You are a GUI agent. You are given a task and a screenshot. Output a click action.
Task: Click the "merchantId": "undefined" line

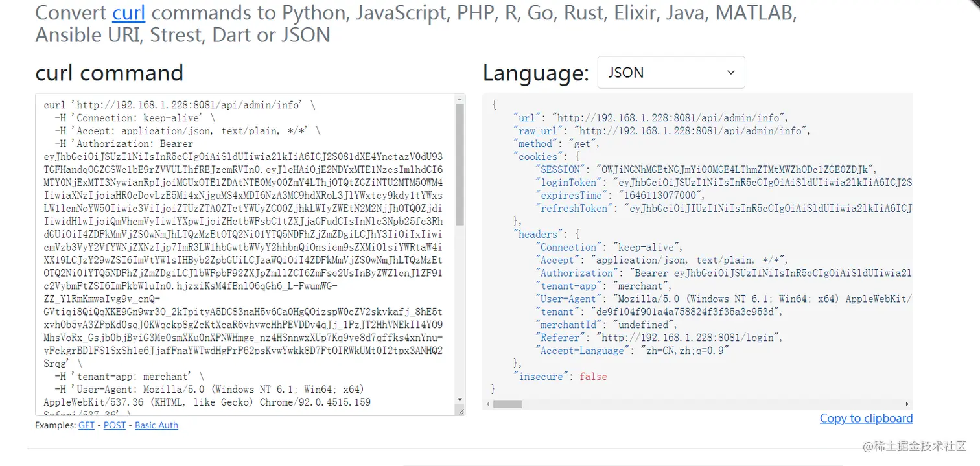(606, 325)
